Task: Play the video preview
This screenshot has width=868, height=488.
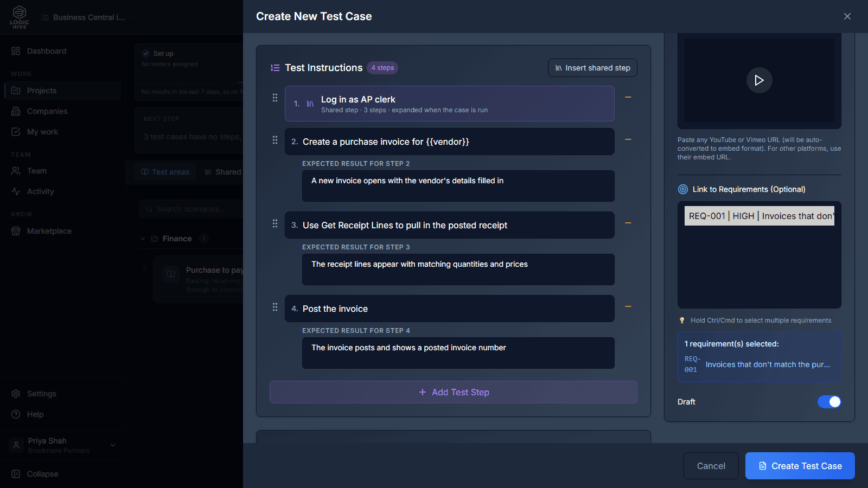Action: pos(759,80)
